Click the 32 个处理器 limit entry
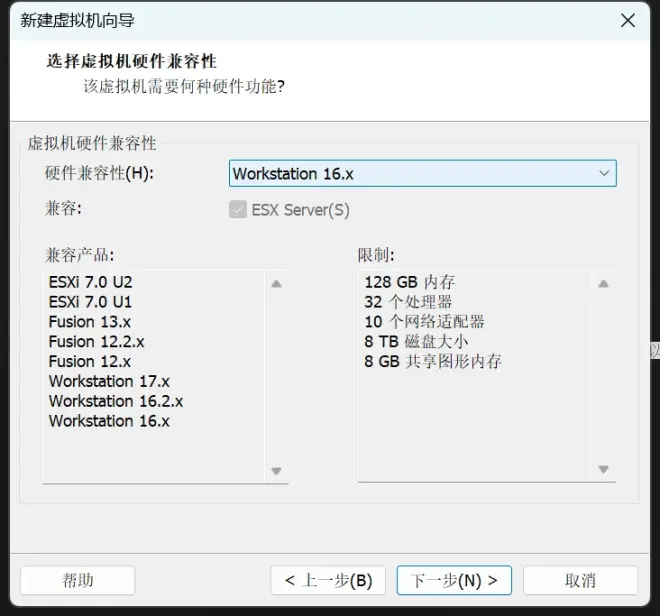This screenshot has width=660, height=616. [x=408, y=302]
